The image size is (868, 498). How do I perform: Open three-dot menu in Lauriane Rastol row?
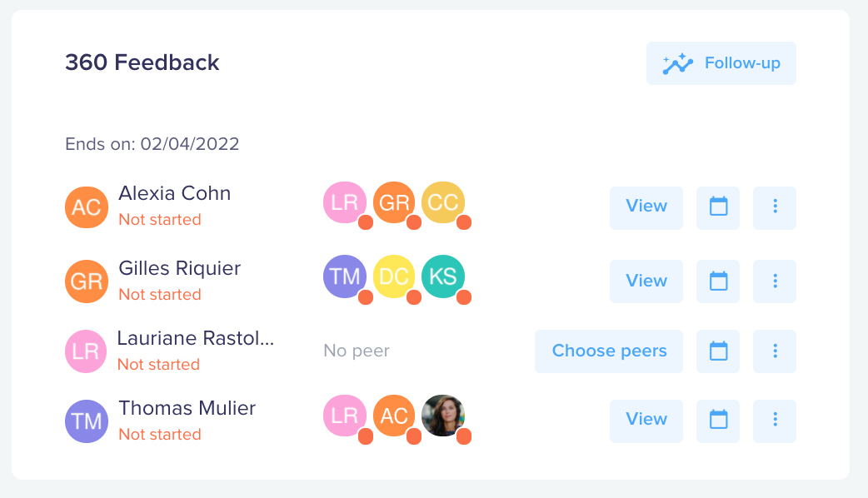click(x=775, y=351)
